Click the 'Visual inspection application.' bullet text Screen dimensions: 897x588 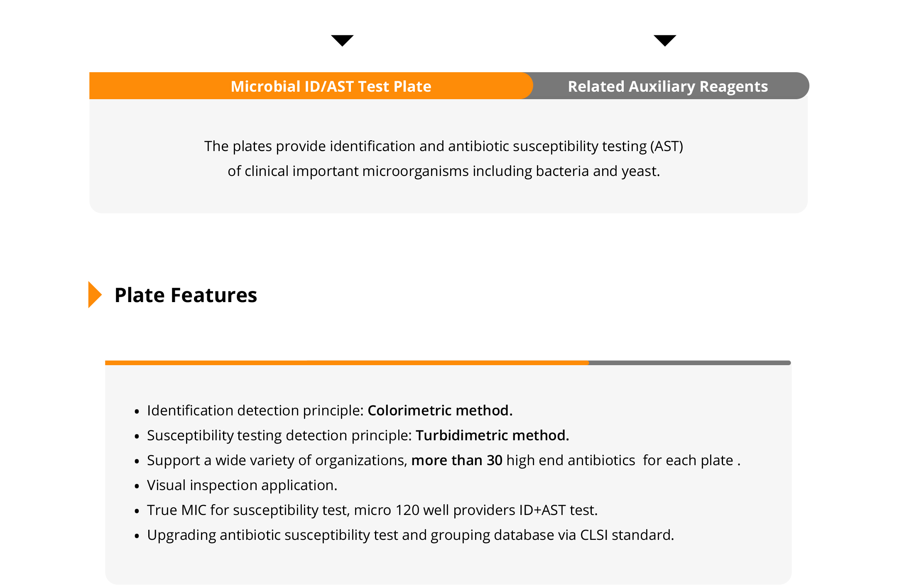[242, 485]
